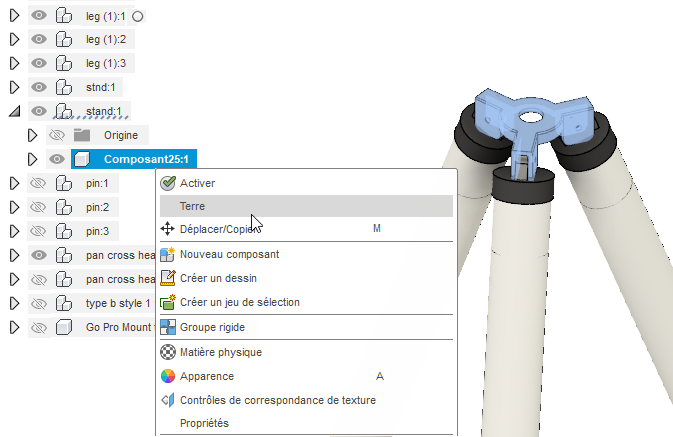Viewport: 673px width, 437px height.
Task: Expand the pin:3 component node
Action: coord(14,232)
